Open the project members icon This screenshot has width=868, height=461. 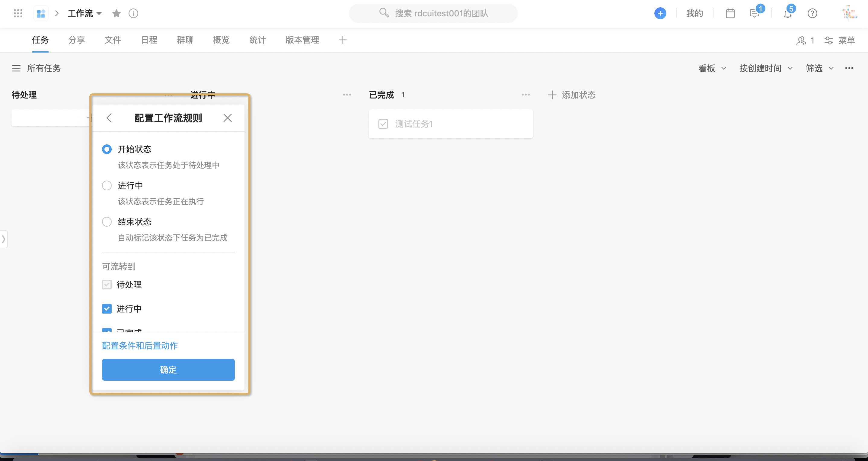(x=801, y=40)
